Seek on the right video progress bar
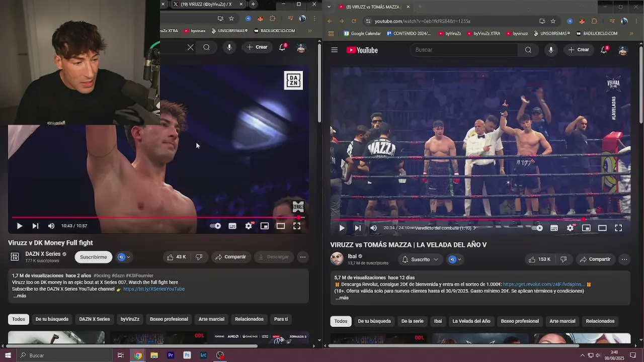644x362 pixels. [x=479, y=220]
